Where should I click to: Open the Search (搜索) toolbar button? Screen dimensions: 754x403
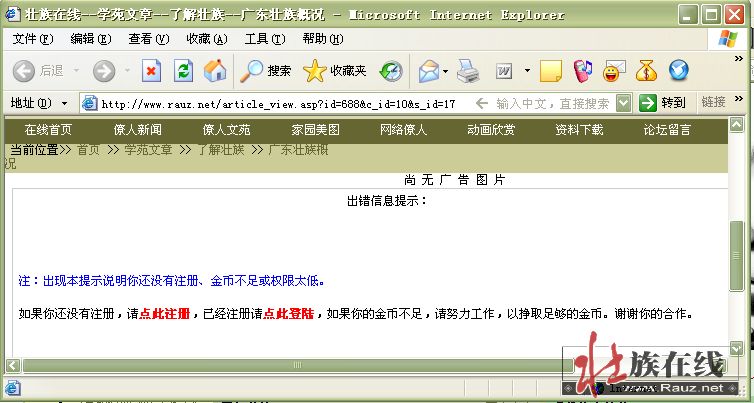tap(266, 71)
